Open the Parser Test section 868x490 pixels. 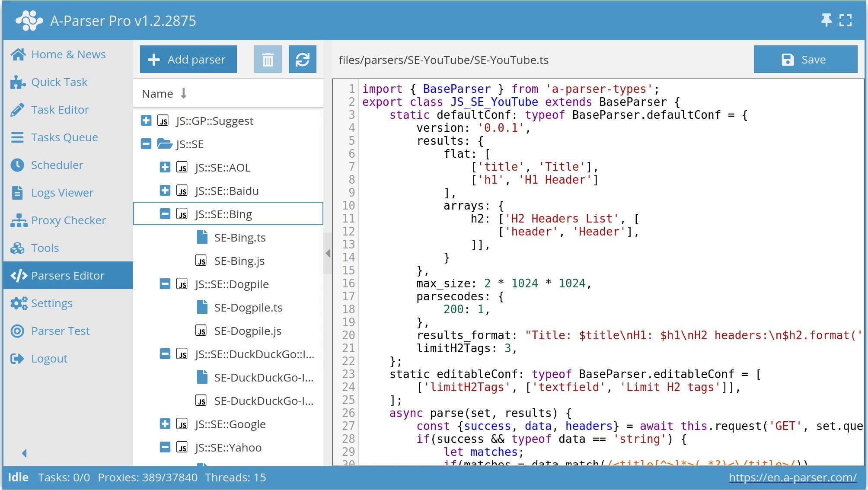(61, 331)
